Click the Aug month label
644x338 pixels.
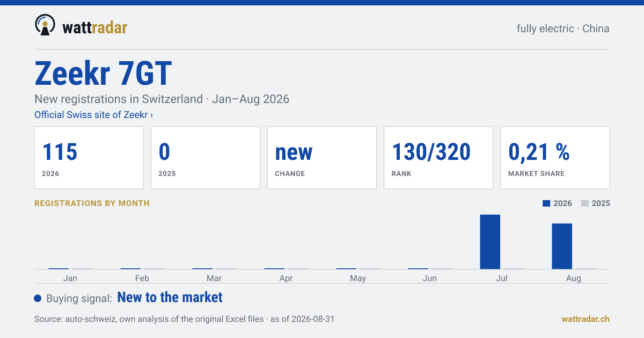point(574,278)
